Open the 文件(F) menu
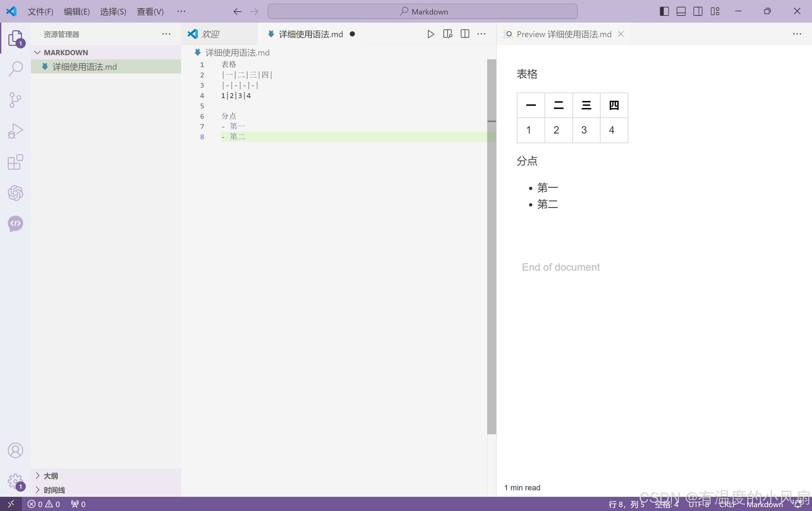 [41, 12]
